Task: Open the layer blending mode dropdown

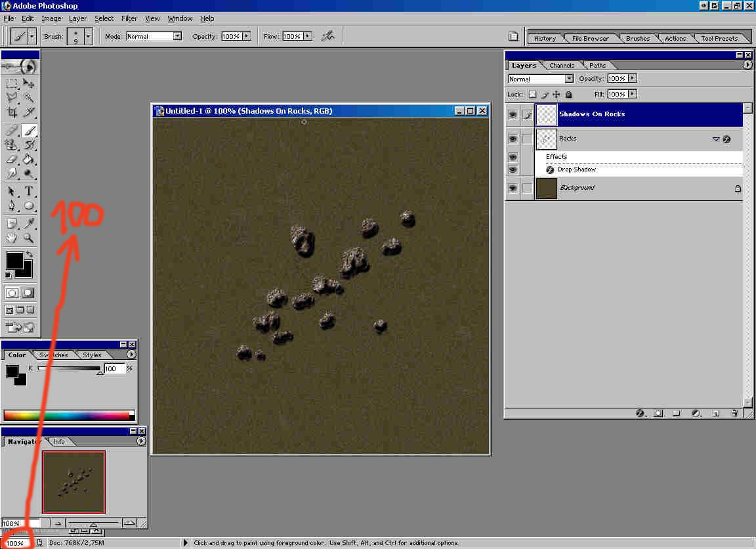Action: [x=568, y=78]
